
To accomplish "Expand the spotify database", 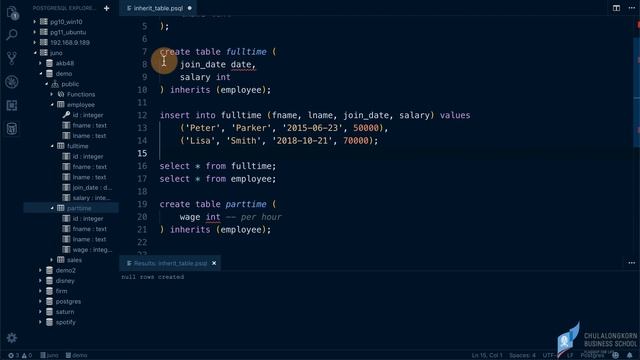I will 40,322.
